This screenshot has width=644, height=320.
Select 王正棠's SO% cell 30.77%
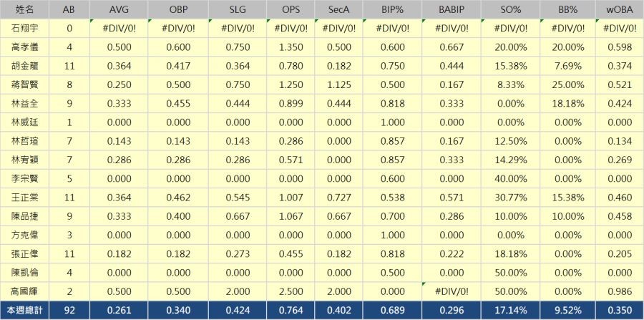pyautogui.click(x=512, y=197)
